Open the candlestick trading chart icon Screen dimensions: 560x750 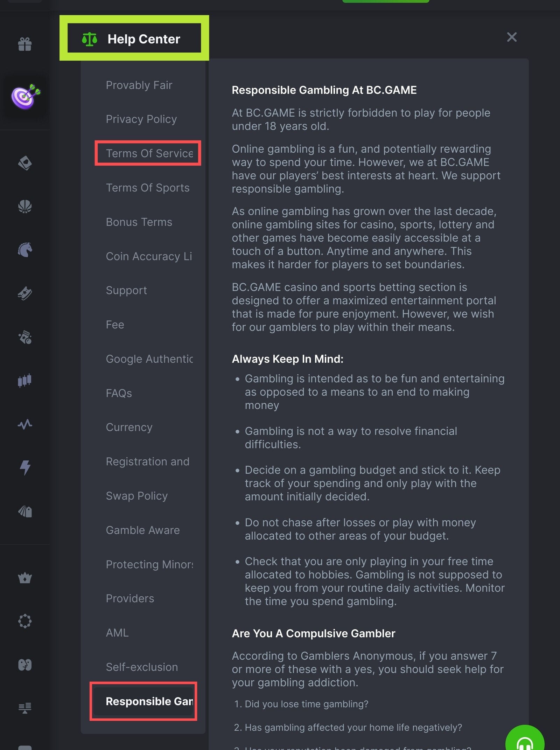(25, 380)
